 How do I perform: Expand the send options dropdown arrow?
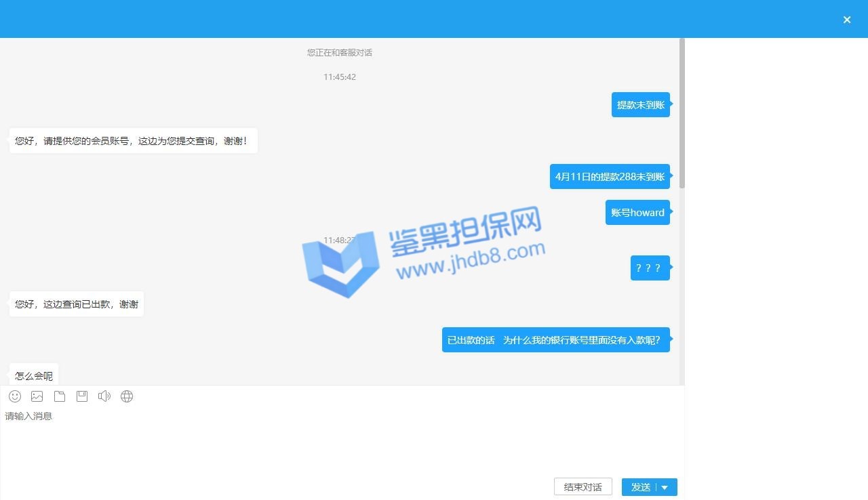tap(665, 487)
